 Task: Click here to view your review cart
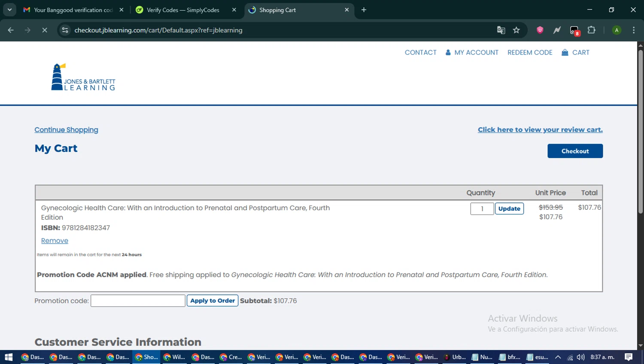coord(540,130)
